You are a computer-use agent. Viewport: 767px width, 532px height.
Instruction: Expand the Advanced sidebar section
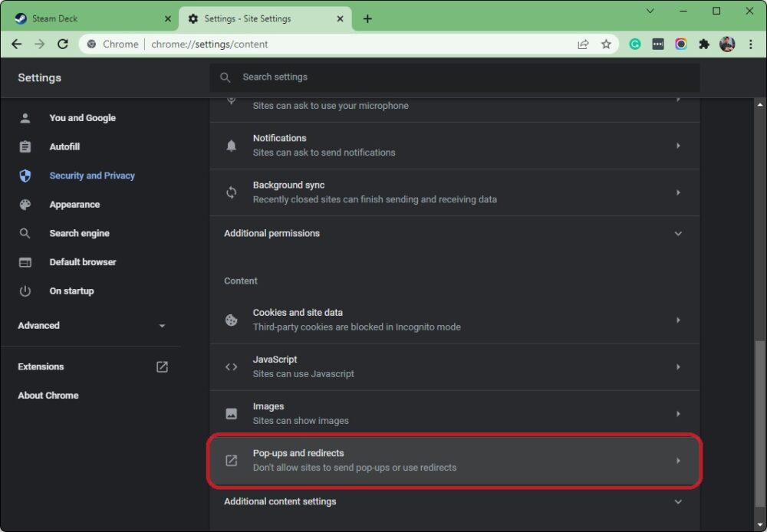pyautogui.click(x=92, y=326)
